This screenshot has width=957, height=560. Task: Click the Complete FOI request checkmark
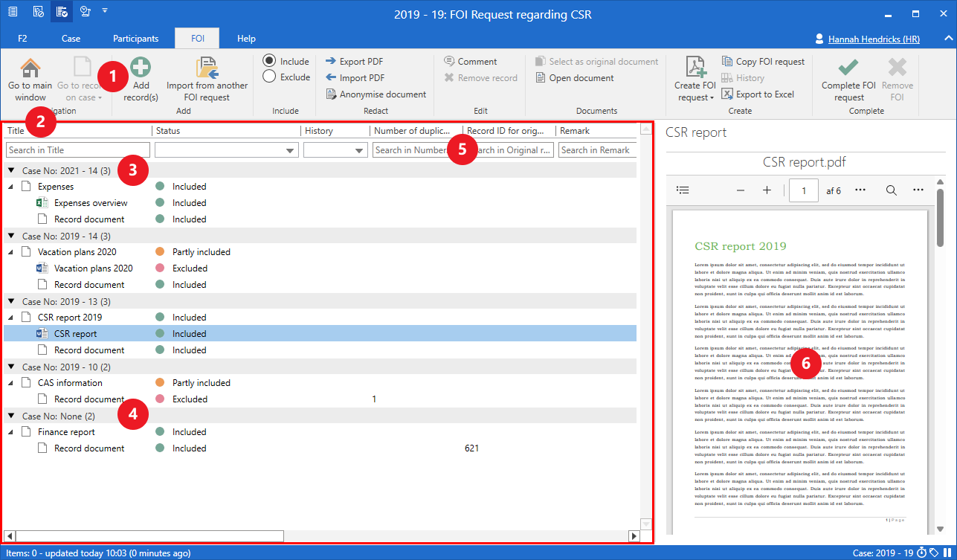(848, 68)
